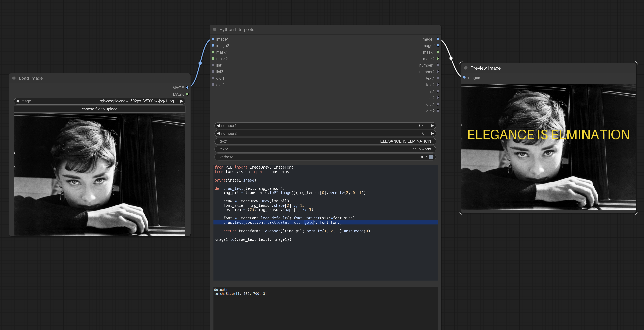Decrease number1 with its left arrow
644x330 pixels.
(x=218, y=126)
